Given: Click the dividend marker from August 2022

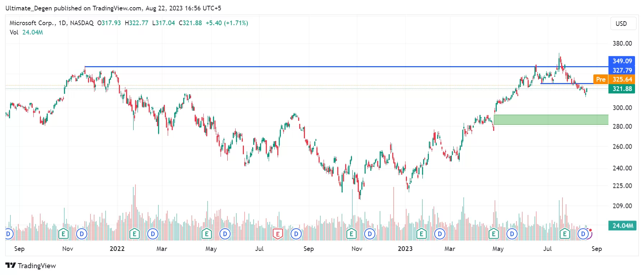Looking at the screenshot, I should click(x=296, y=234).
